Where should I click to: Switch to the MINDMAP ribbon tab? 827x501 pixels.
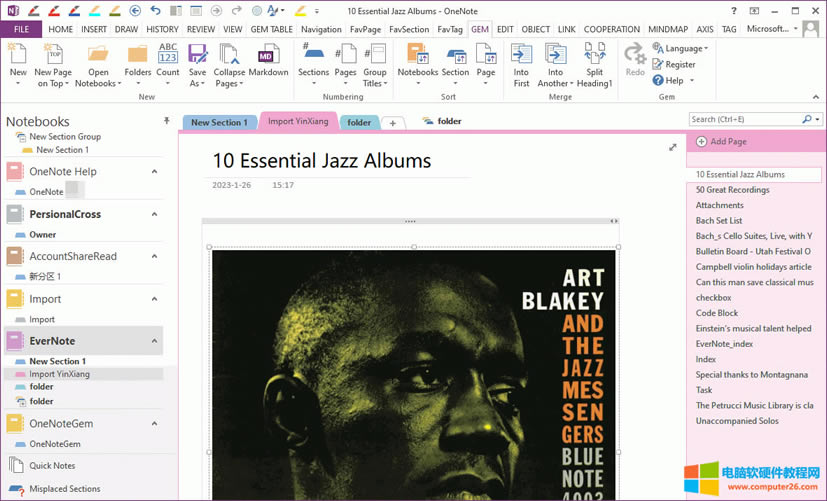tap(669, 29)
